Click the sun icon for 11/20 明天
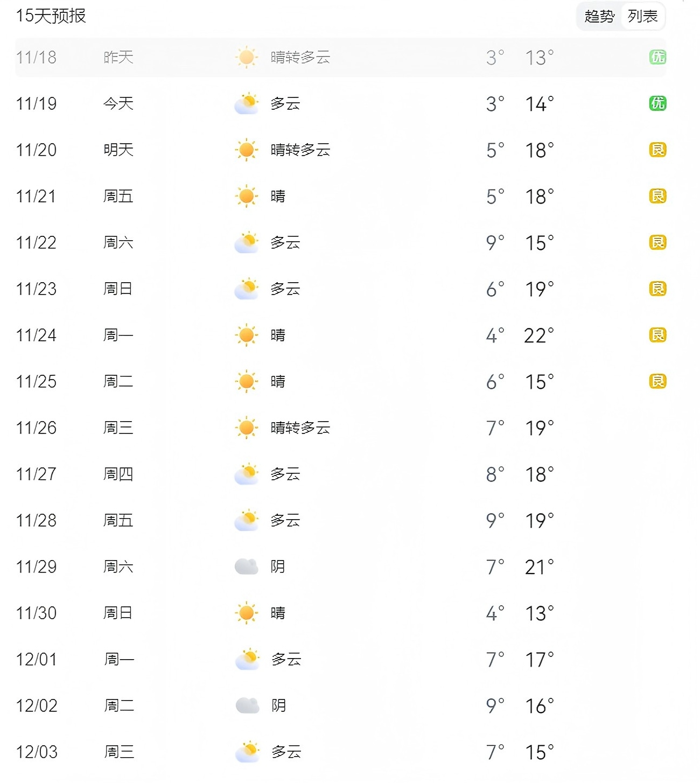Image resolution: width=700 pixels, height=783 pixels. pyautogui.click(x=247, y=150)
